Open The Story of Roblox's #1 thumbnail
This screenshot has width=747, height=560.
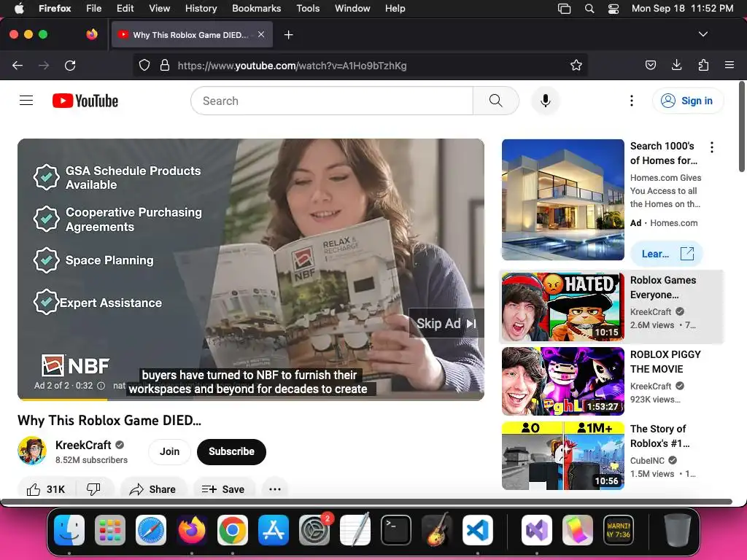click(x=562, y=455)
